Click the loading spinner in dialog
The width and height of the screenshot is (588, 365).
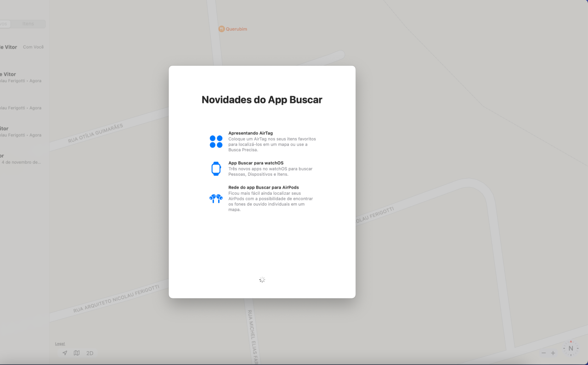[x=262, y=280]
